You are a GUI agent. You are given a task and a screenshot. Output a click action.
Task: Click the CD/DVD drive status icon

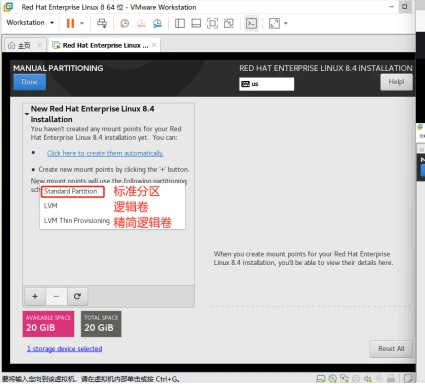point(332,379)
